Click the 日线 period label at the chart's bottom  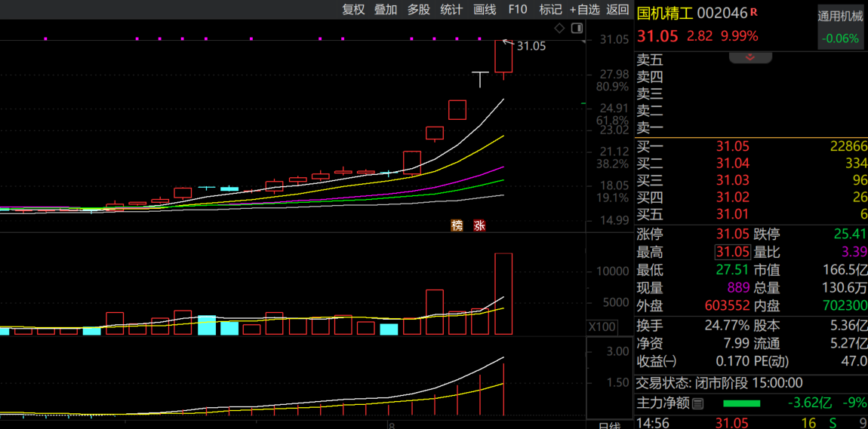pos(611,425)
